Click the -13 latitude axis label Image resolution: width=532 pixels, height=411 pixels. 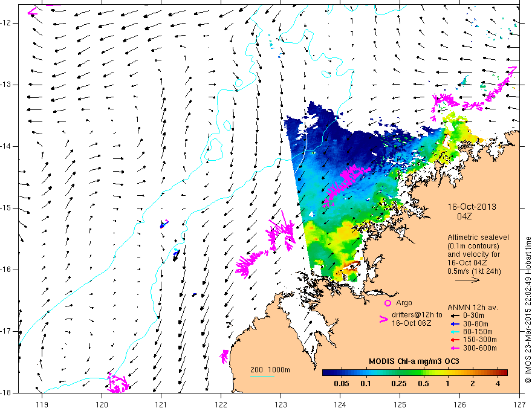tap(7, 85)
